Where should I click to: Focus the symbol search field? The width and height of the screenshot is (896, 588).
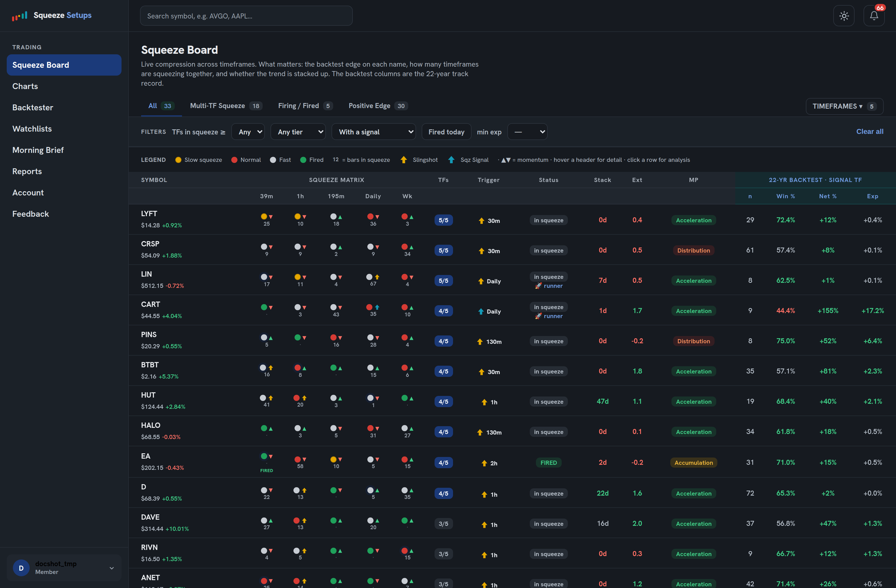click(246, 16)
